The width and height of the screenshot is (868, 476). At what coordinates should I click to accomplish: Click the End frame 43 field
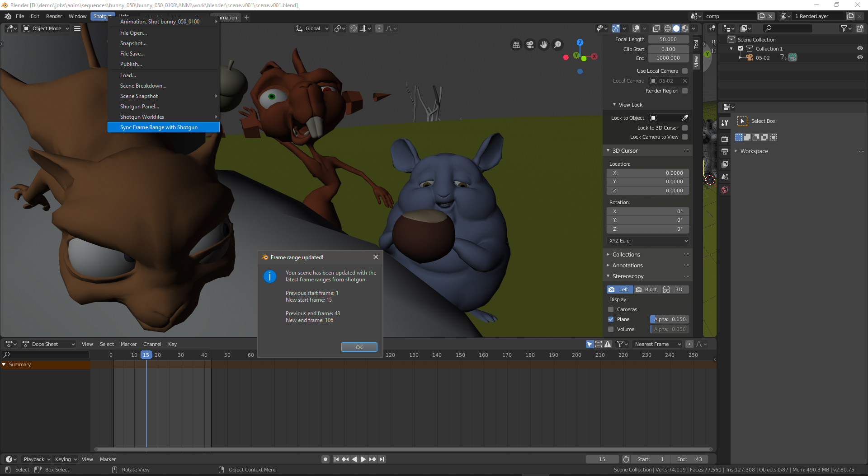pyautogui.click(x=690, y=459)
